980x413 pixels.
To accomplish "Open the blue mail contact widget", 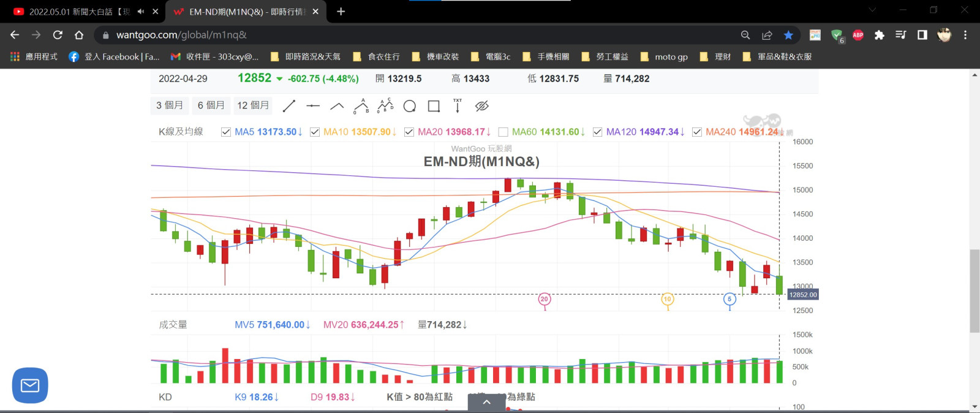I will click(30, 385).
